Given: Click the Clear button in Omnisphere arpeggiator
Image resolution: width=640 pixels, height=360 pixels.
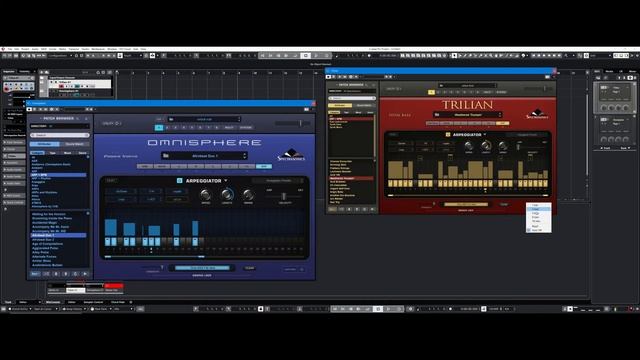Looking at the screenshot, I should pos(249,268).
